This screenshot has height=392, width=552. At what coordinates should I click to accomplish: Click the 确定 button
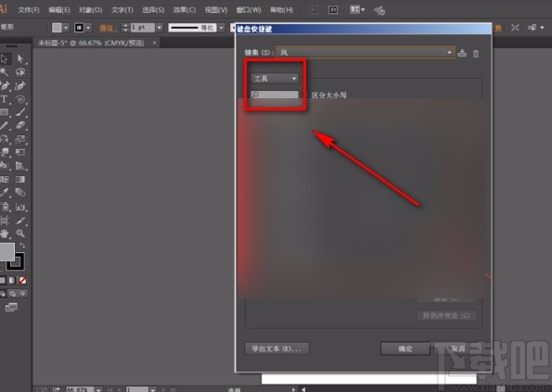[405, 348]
